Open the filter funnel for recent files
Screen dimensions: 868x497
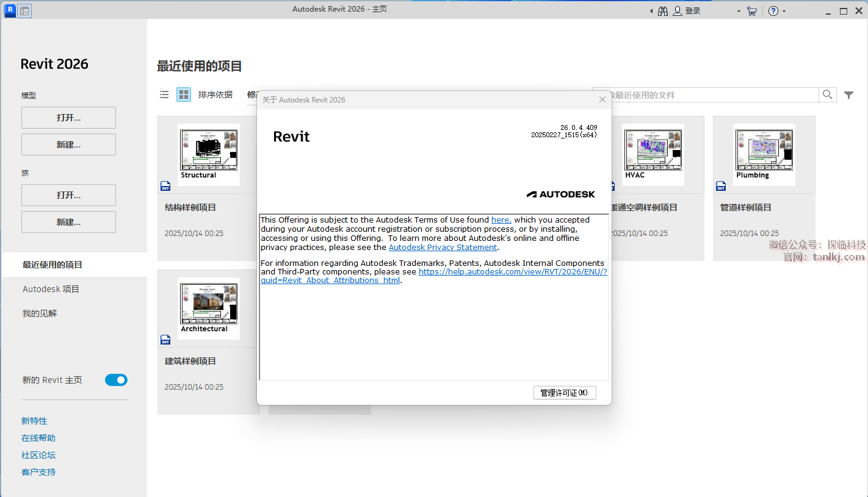(848, 95)
